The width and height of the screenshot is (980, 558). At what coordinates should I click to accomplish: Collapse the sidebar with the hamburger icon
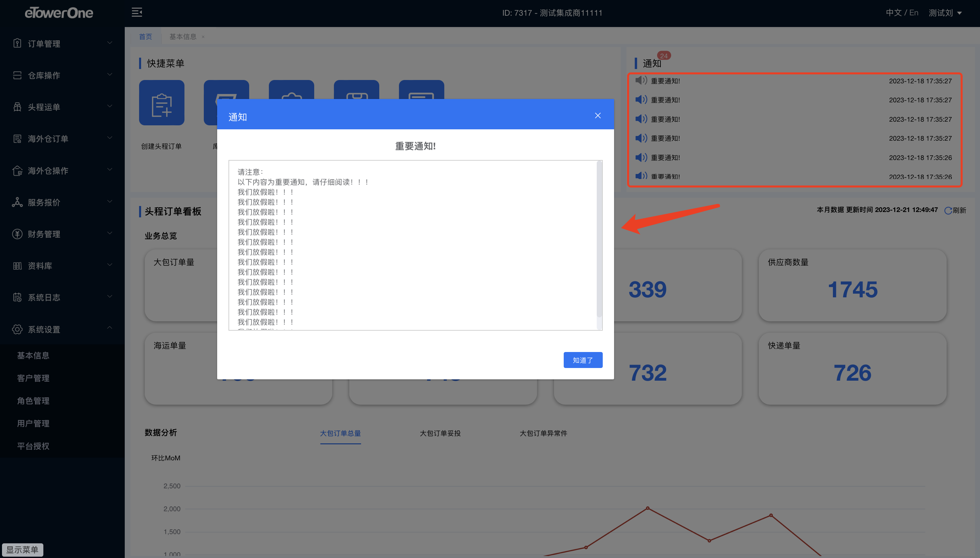pyautogui.click(x=136, y=13)
